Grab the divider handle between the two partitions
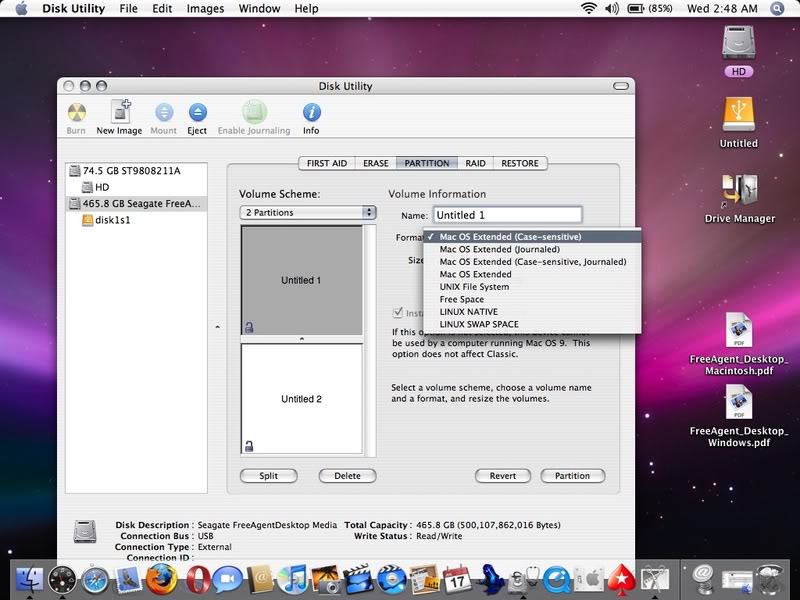This screenshot has width=800, height=600. [302, 339]
